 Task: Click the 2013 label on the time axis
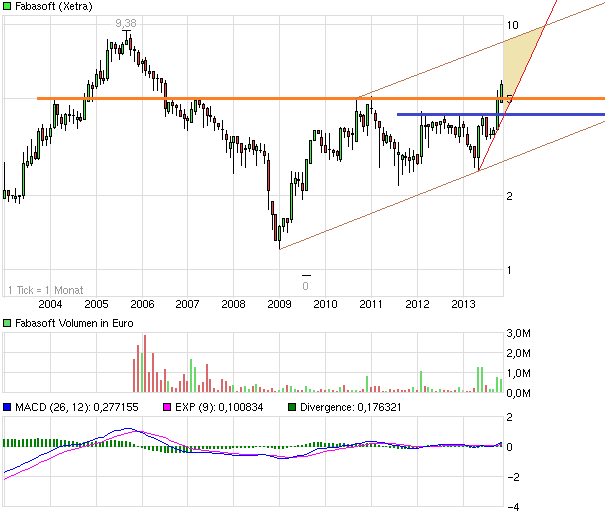463,304
